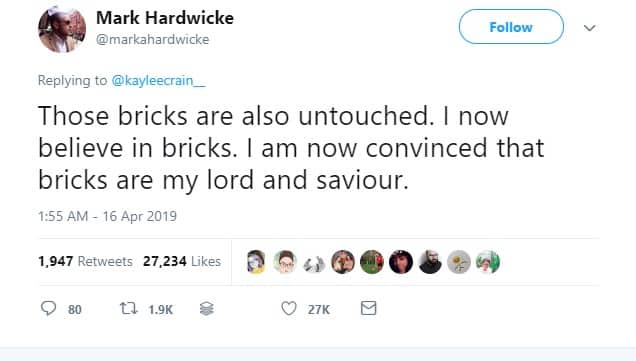Like the tweet with the heart icon

pos(289,309)
